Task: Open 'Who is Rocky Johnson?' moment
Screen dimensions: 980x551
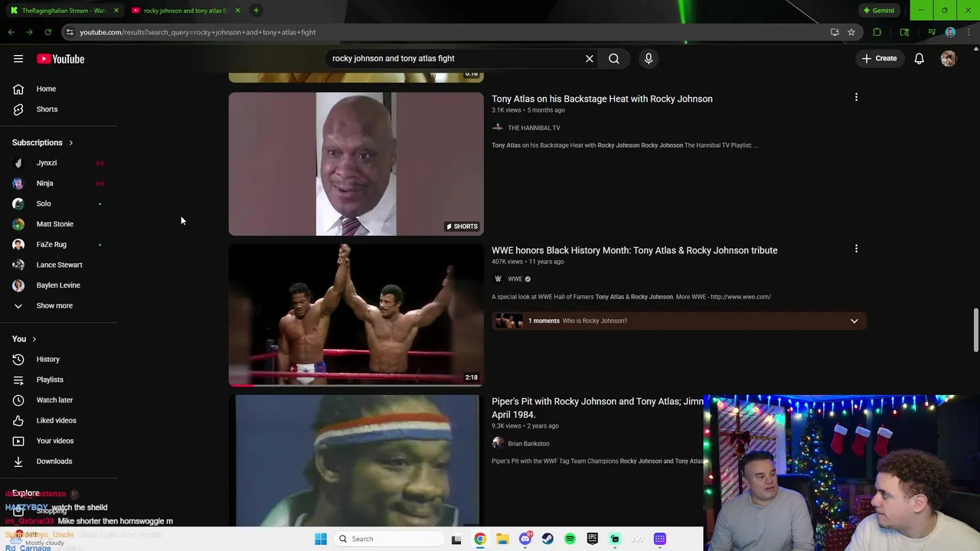Action: (x=594, y=321)
